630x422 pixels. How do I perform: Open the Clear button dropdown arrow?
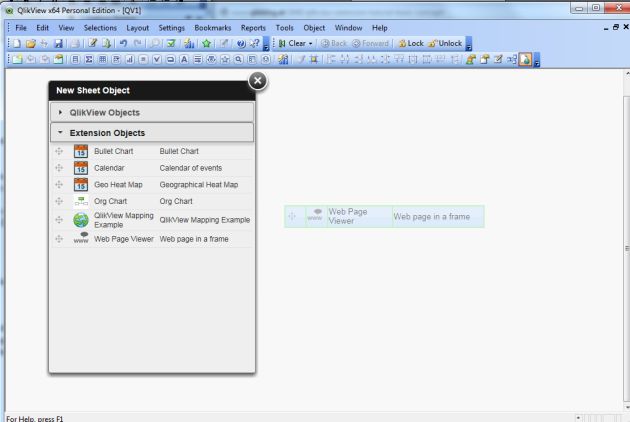311,43
